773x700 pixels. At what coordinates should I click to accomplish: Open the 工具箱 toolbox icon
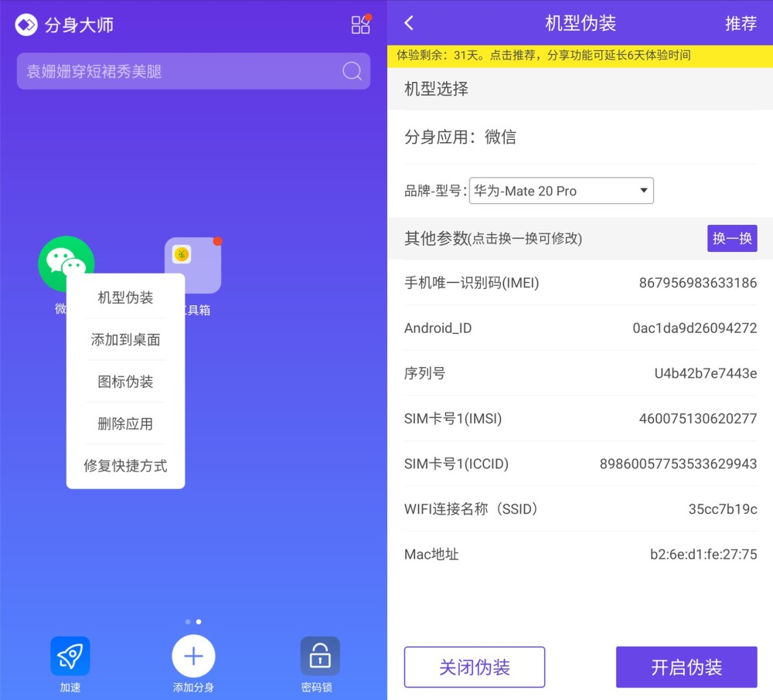point(192,265)
